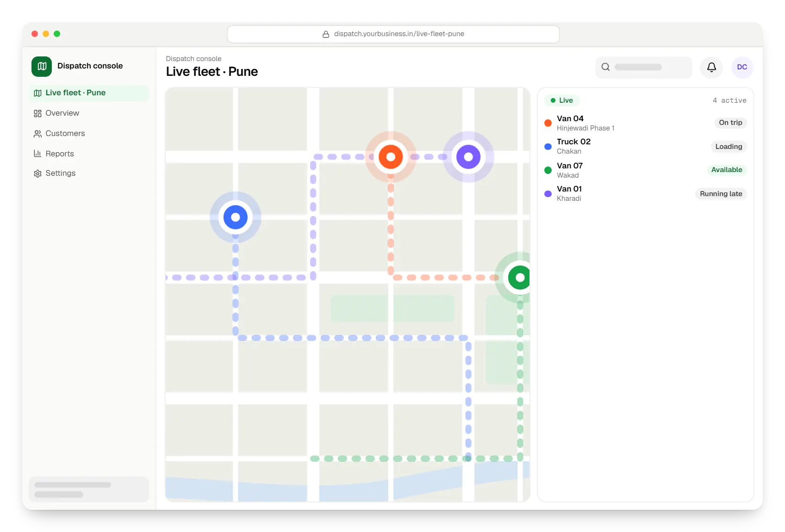Click the Available status badge
This screenshot has height=532, width=785.
(727, 170)
